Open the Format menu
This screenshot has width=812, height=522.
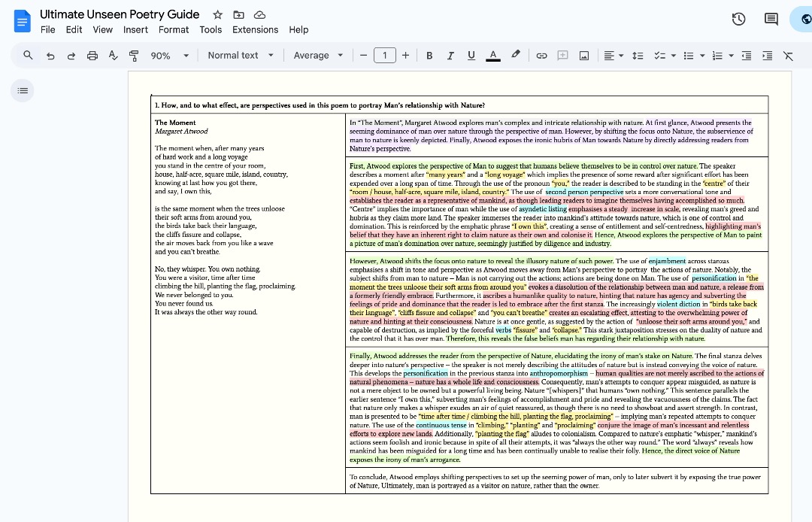coord(174,29)
